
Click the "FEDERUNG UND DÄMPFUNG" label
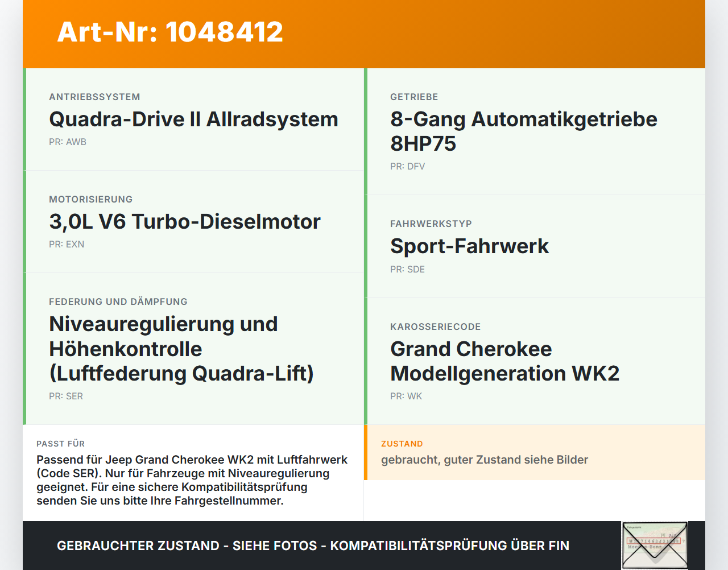[x=118, y=302]
